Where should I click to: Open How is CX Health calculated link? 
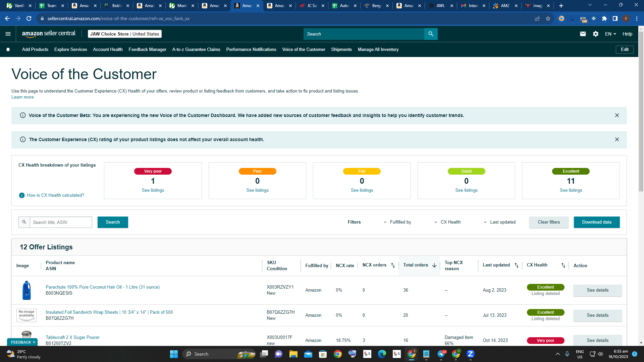point(56,195)
